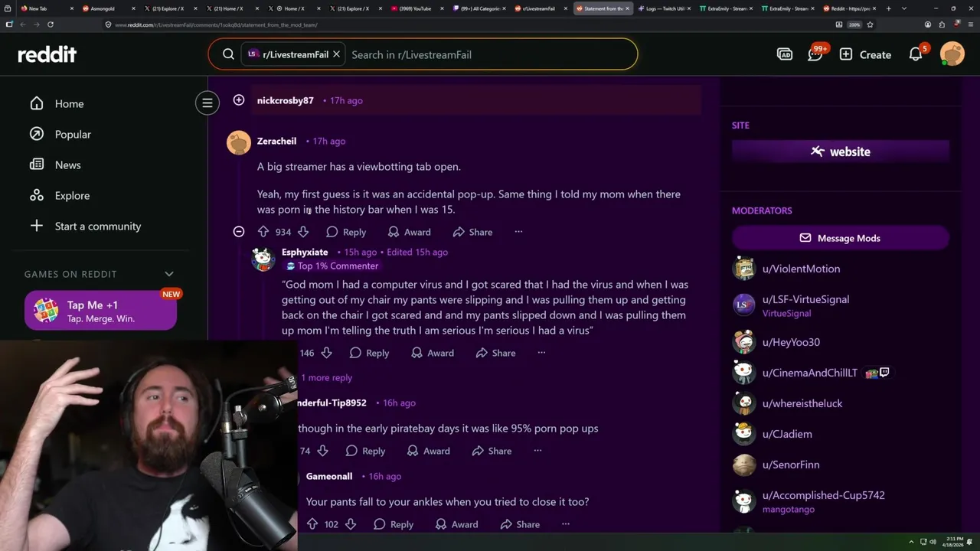This screenshot has height=551, width=980.
Task: Open Explore in the sidebar
Action: click(x=72, y=195)
